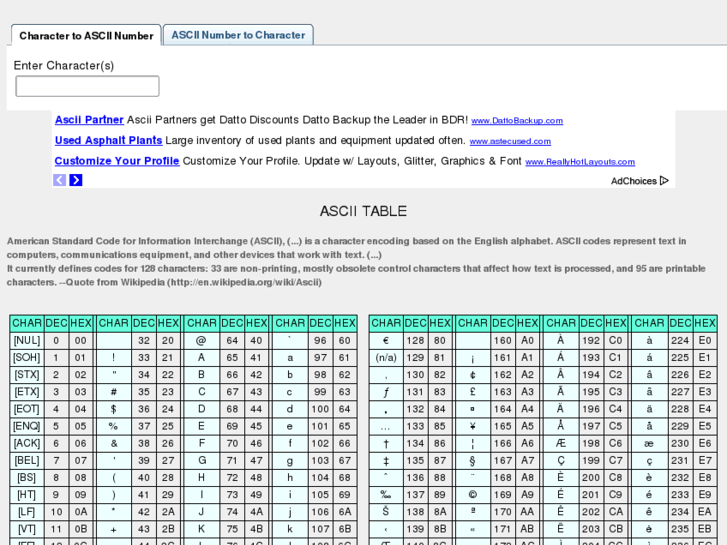
Task: Select the [ETX] character cell
Action: coord(27,392)
